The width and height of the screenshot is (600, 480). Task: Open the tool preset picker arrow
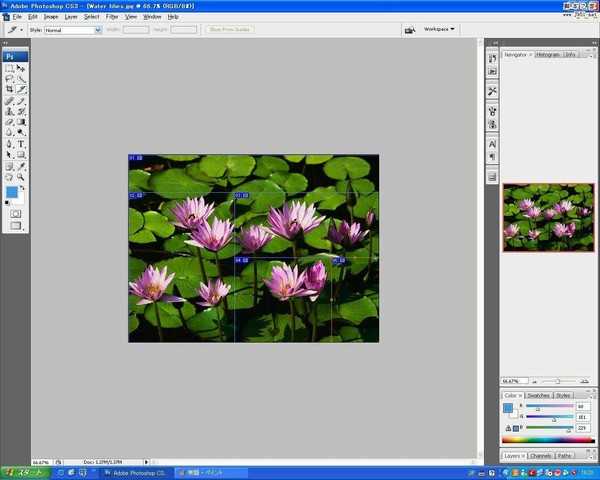pos(22,30)
